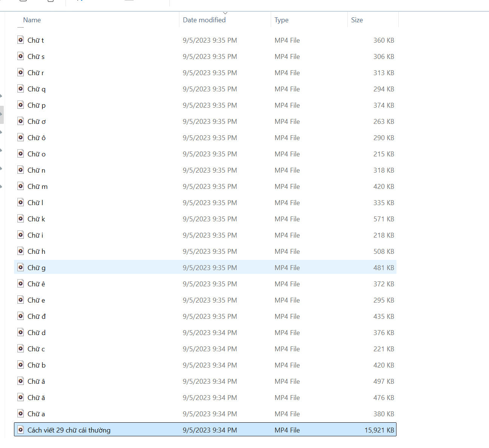
Task: Click the MP4 icon next to Chữ q
Action: (x=21, y=88)
